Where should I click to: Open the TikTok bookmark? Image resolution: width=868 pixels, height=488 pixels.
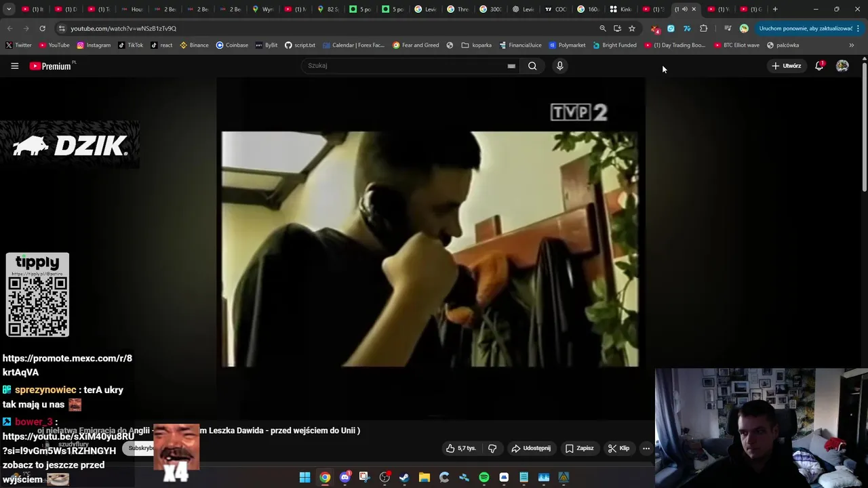131,45
